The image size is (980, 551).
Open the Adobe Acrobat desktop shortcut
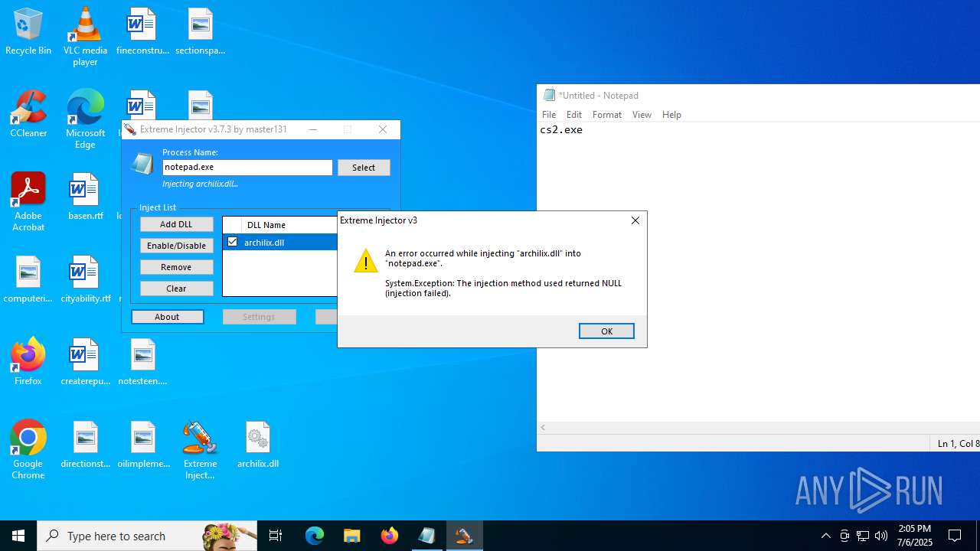[x=28, y=202]
